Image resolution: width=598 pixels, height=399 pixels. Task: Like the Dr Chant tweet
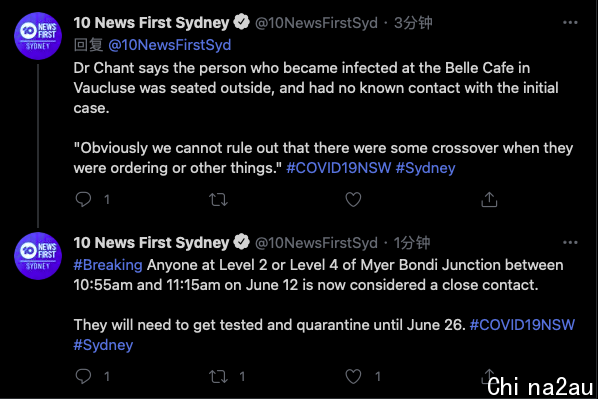pos(353,200)
